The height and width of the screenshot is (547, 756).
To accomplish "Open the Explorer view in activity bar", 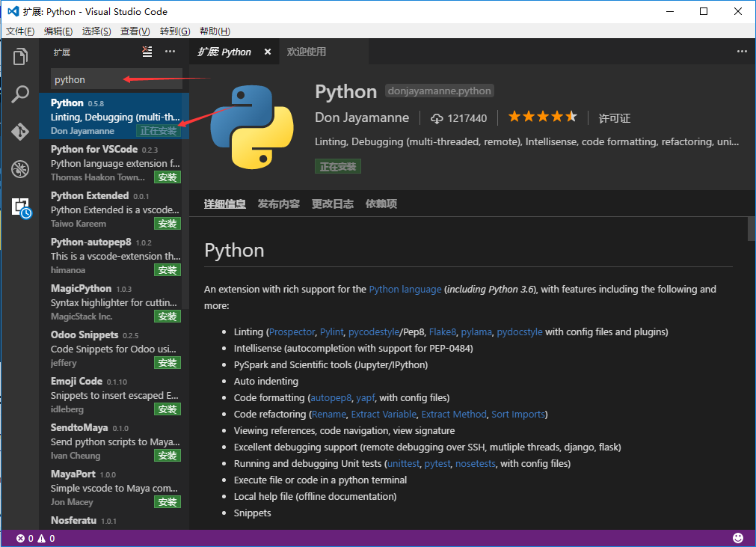I will coord(20,57).
